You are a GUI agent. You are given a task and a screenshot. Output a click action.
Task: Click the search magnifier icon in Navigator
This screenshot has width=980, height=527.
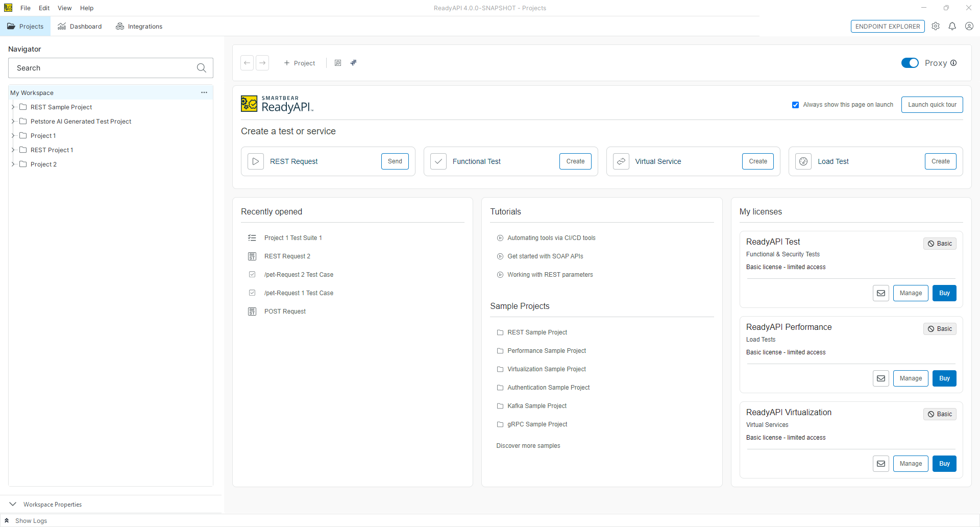[x=202, y=68]
